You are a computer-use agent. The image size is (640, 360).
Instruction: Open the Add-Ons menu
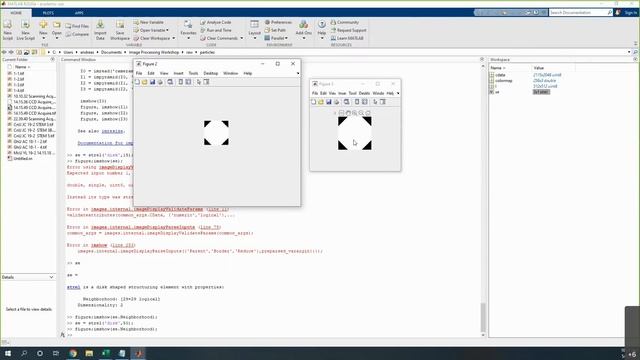coord(303,31)
